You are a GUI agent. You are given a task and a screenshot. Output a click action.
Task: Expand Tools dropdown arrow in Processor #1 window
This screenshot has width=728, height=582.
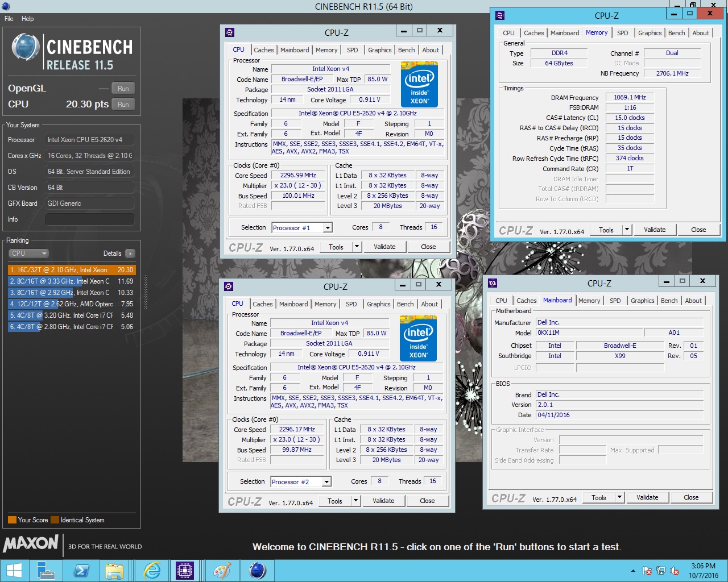pyautogui.click(x=357, y=247)
